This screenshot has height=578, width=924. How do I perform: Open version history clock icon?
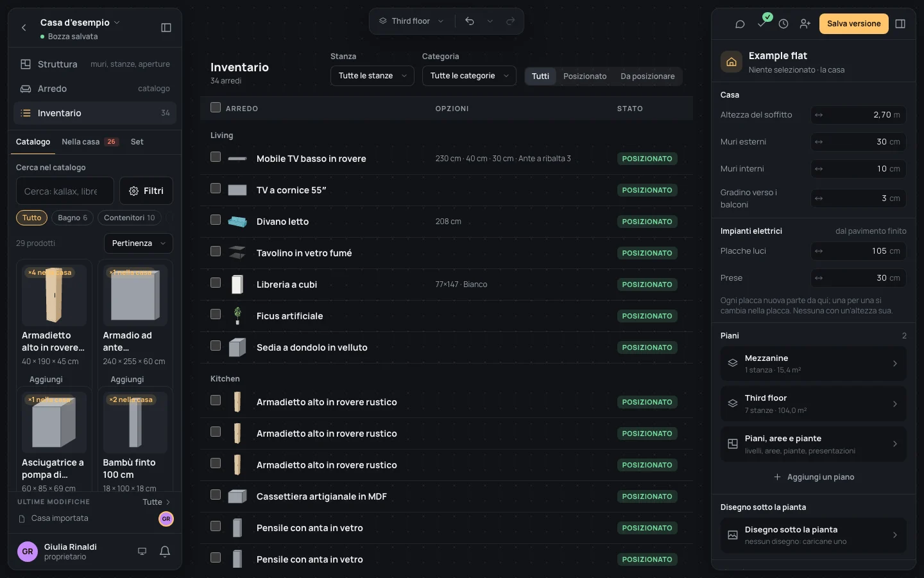tap(783, 24)
